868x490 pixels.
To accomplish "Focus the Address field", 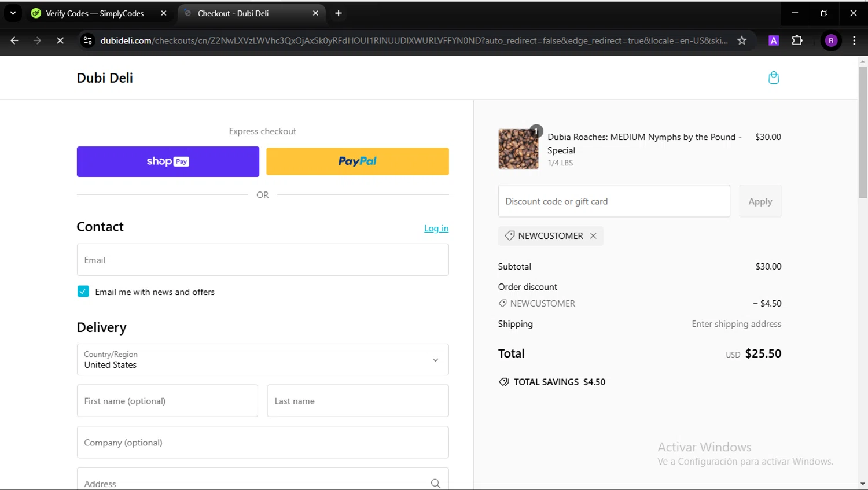I will tap(263, 480).
